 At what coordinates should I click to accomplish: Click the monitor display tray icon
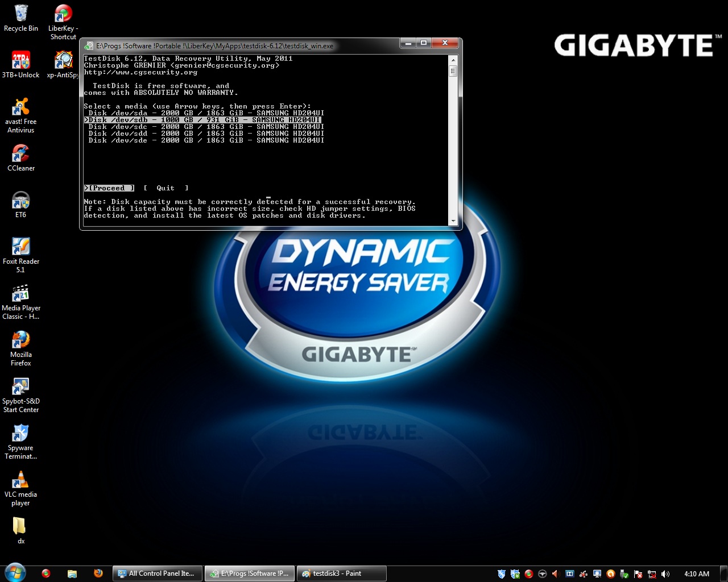(597, 574)
